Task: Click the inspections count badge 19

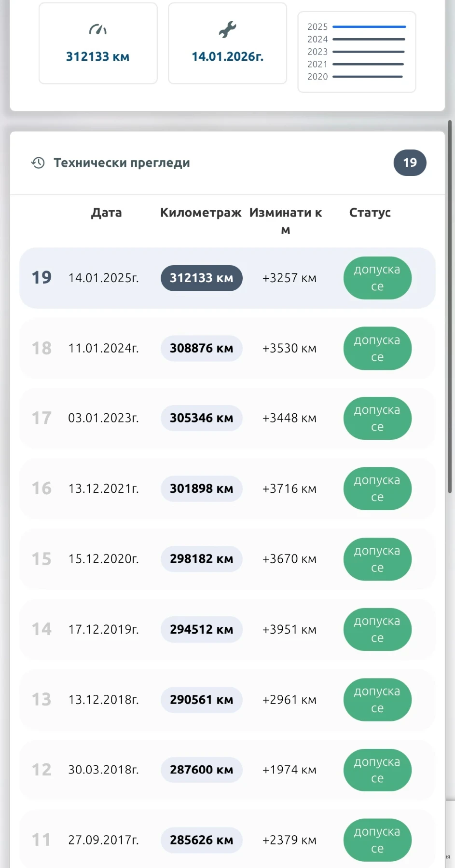Action: pyautogui.click(x=410, y=163)
